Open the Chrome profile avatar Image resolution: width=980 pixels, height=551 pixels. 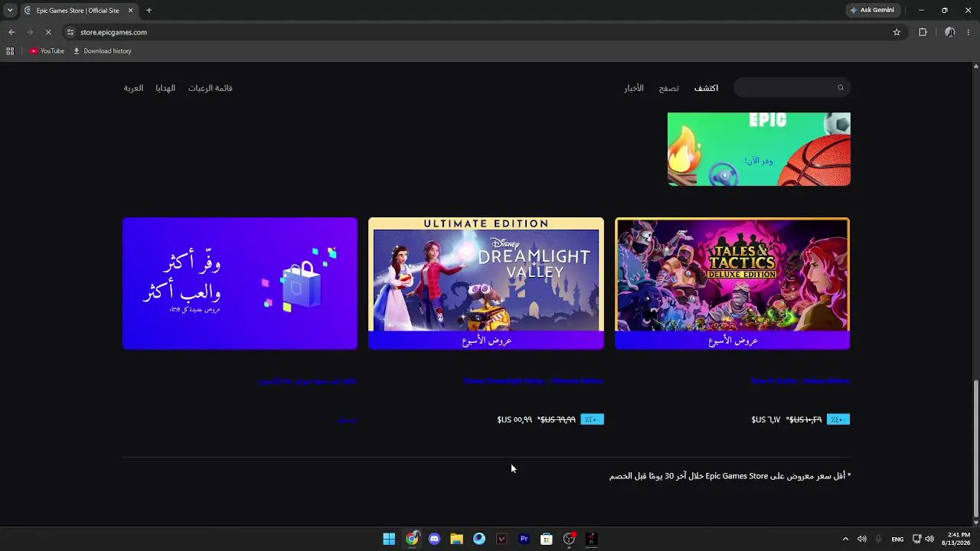tap(950, 32)
